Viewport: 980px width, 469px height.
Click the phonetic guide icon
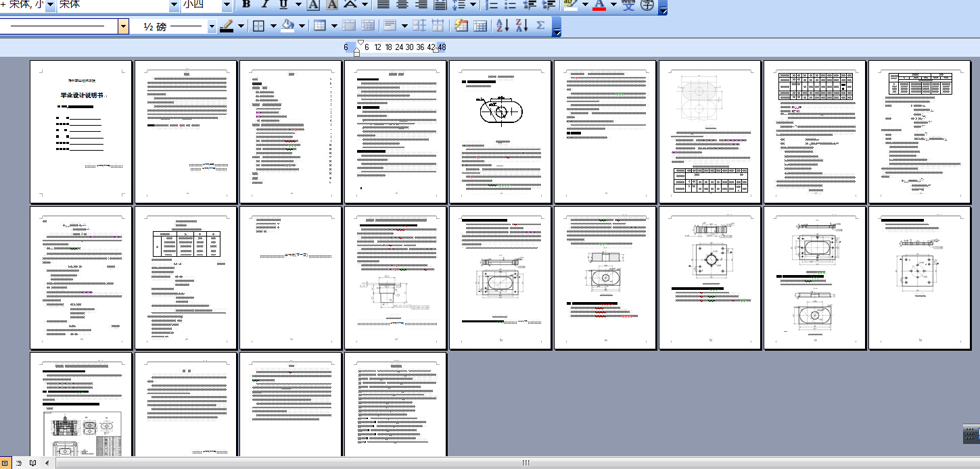[628, 5]
